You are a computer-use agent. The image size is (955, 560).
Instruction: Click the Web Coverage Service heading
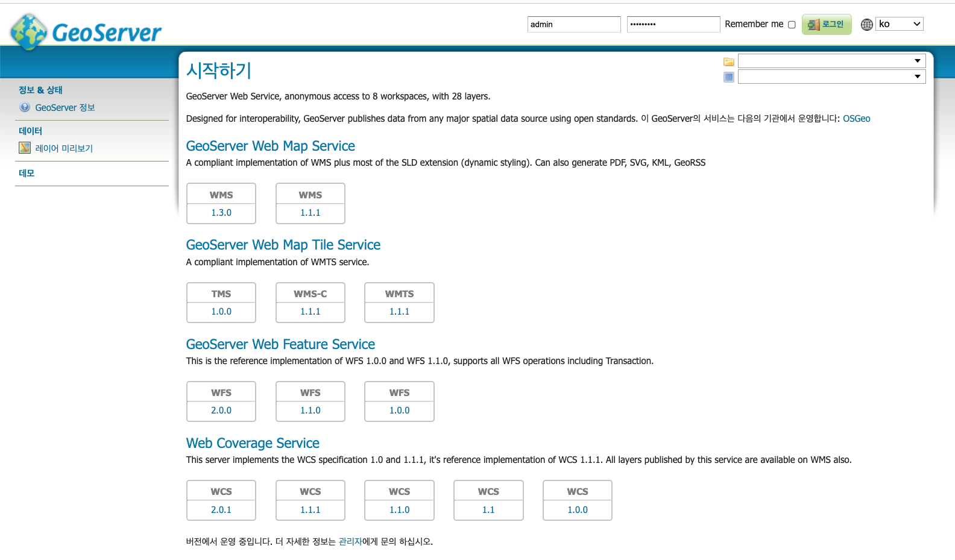point(253,443)
